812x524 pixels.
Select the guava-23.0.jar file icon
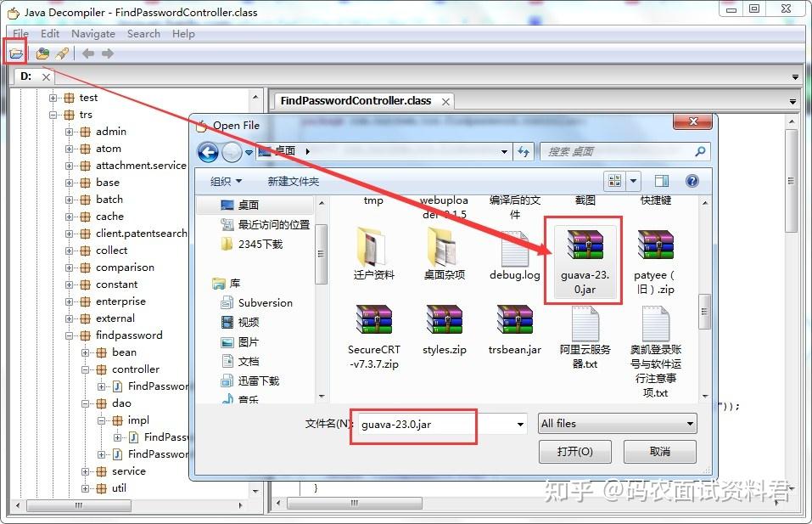(585, 245)
